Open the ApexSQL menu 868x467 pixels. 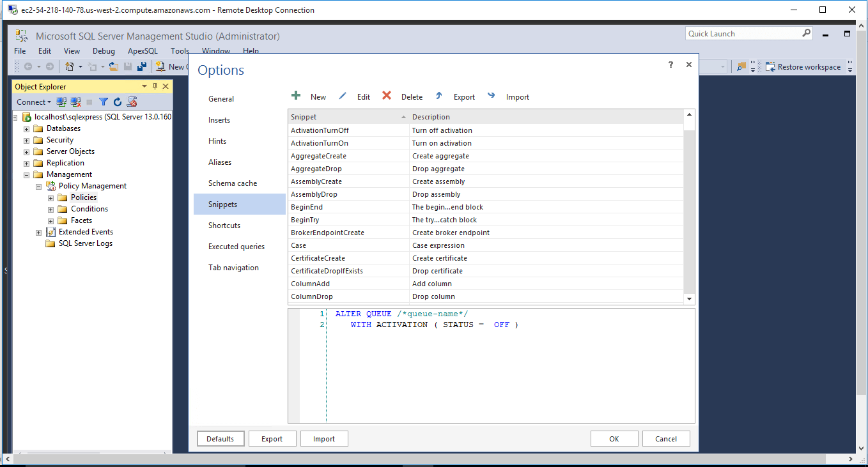[143, 51]
